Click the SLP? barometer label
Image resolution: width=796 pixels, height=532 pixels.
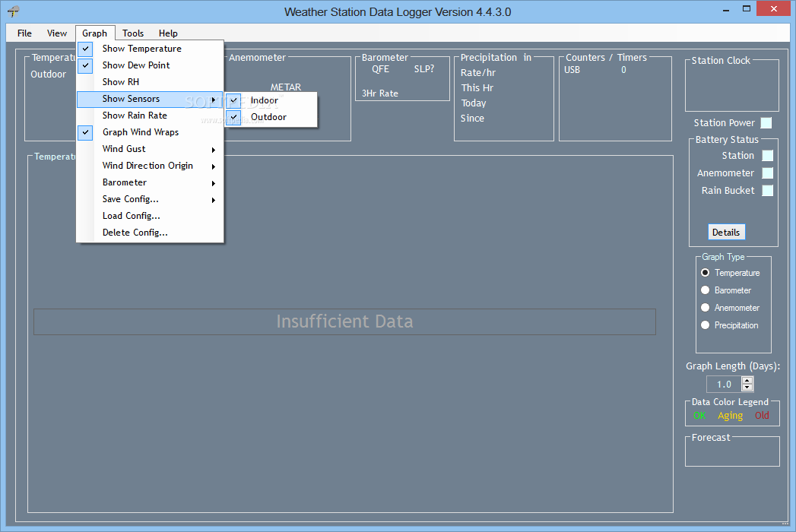click(424, 69)
